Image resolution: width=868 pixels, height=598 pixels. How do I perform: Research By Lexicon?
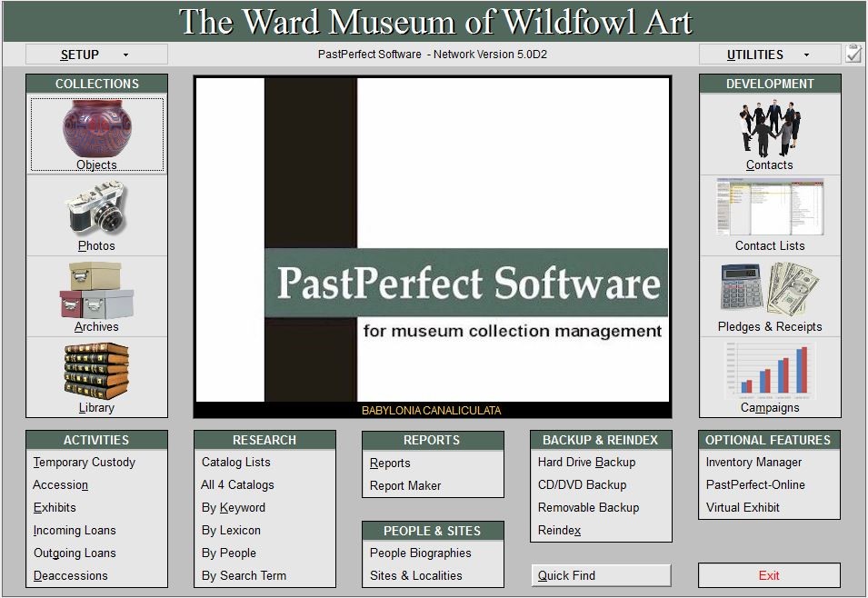231,530
